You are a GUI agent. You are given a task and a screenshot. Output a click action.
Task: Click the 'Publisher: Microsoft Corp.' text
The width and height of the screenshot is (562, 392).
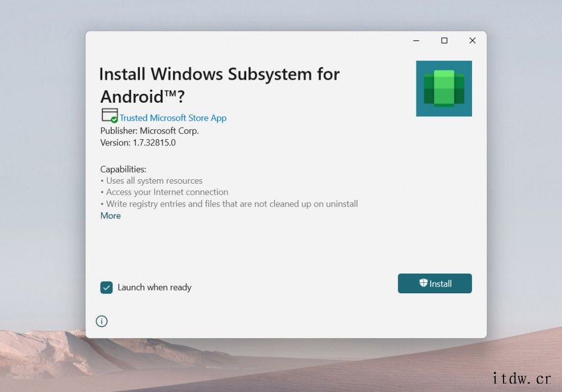pyautogui.click(x=149, y=131)
